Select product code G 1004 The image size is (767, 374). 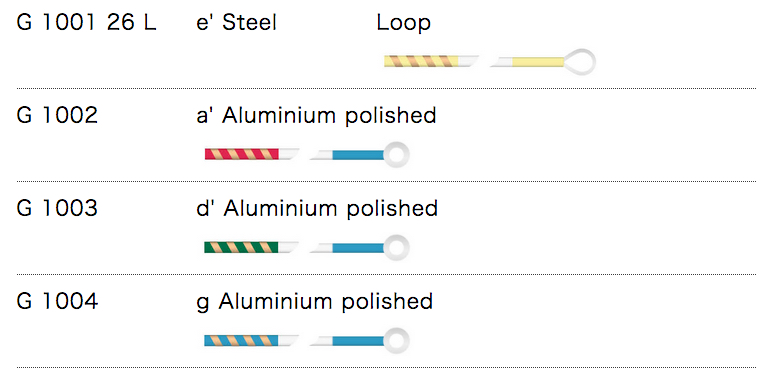pyautogui.click(x=57, y=301)
